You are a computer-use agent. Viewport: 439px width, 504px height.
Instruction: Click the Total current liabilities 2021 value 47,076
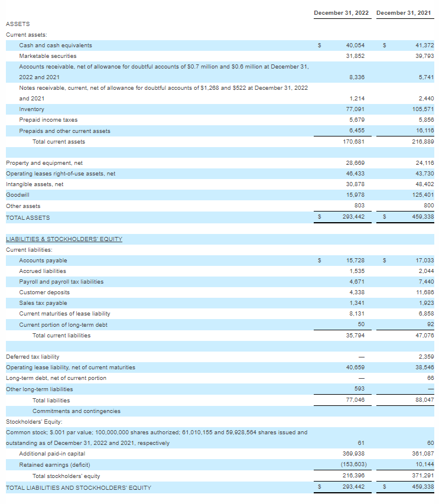pyautogui.click(x=422, y=336)
